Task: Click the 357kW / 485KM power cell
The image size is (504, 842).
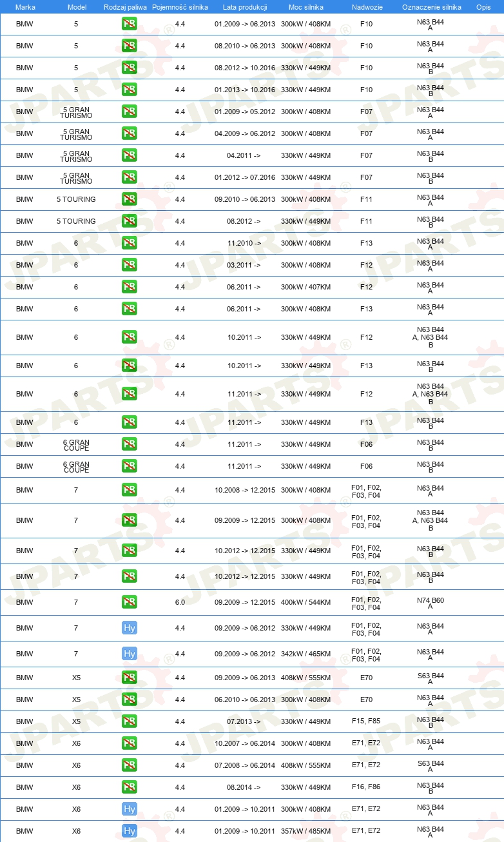Action: pos(305,831)
